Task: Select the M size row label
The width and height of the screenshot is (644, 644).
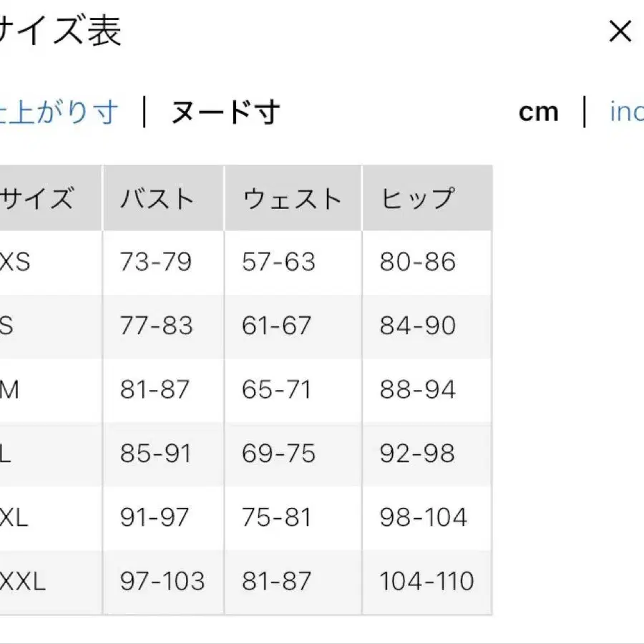Action: pyautogui.click(x=11, y=390)
